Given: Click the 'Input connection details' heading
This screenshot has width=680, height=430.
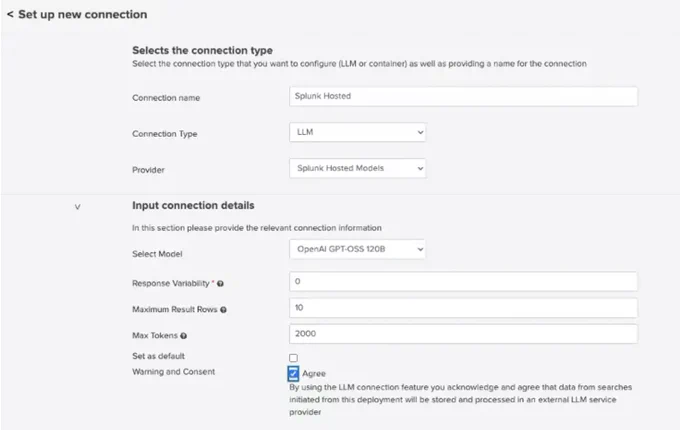Looking at the screenshot, I should pyautogui.click(x=193, y=205).
